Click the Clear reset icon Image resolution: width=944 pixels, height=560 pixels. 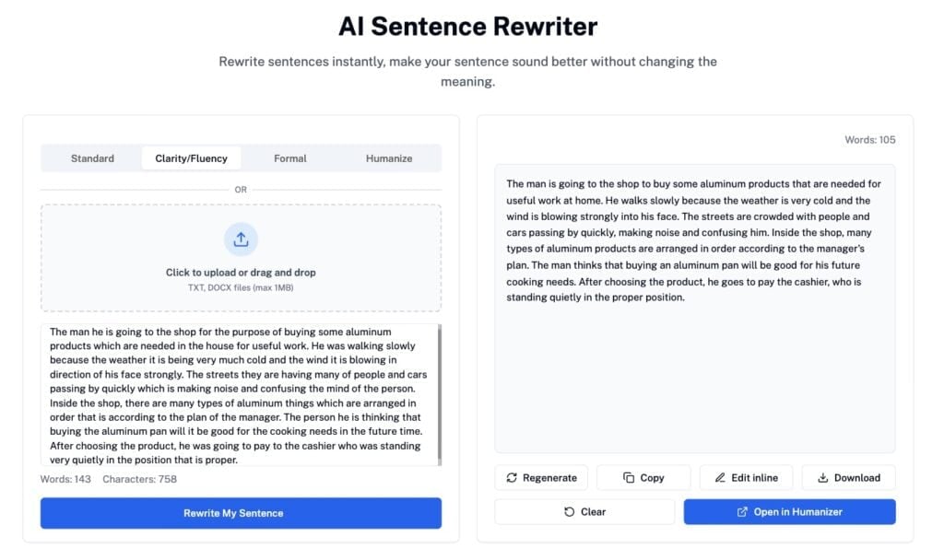point(570,512)
